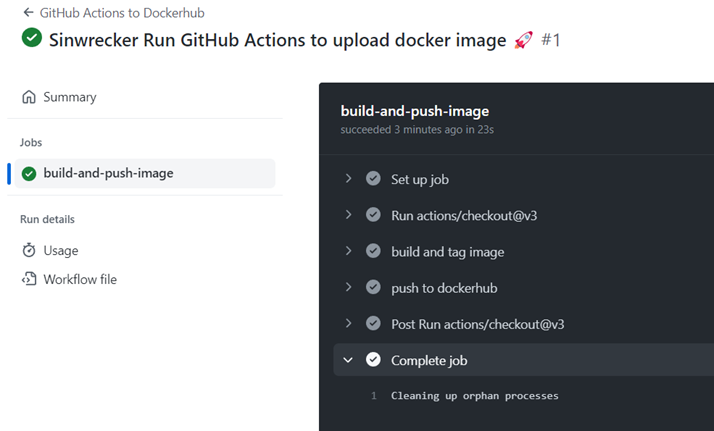Select build-and-push-image in Jobs list
Viewport: 714px width, 431px height.
coord(145,173)
